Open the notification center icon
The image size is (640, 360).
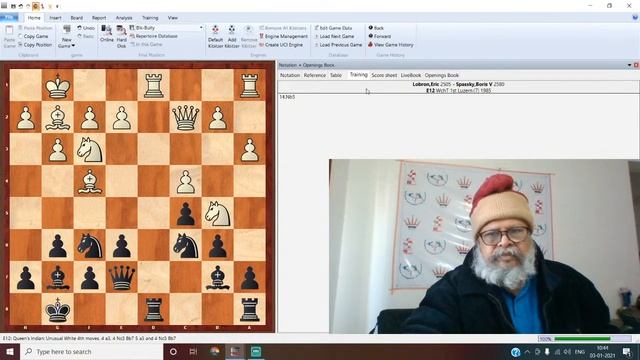627,351
